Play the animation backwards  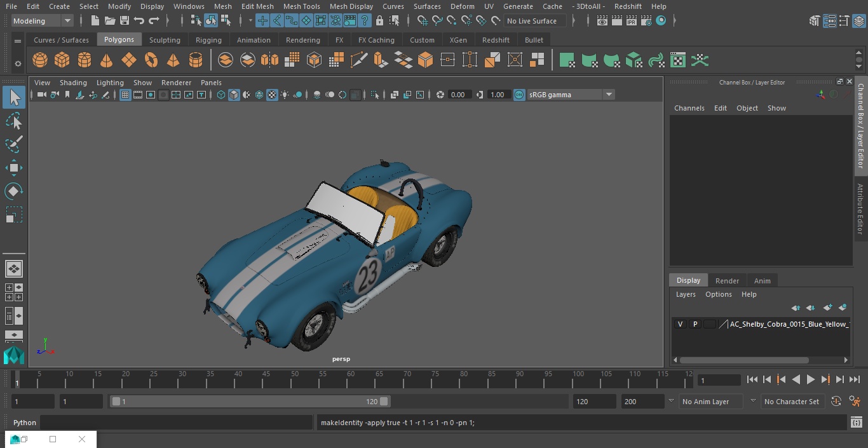pos(796,379)
